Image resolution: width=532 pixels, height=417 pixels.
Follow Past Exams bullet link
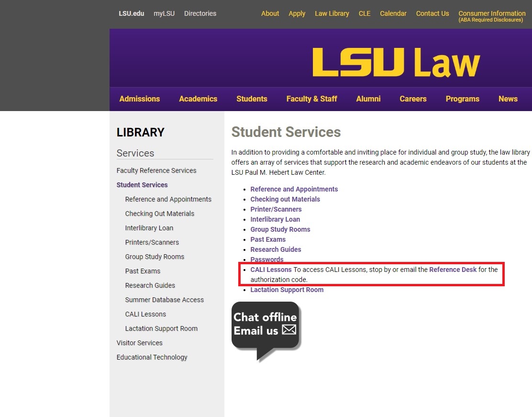click(x=268, y=239)
